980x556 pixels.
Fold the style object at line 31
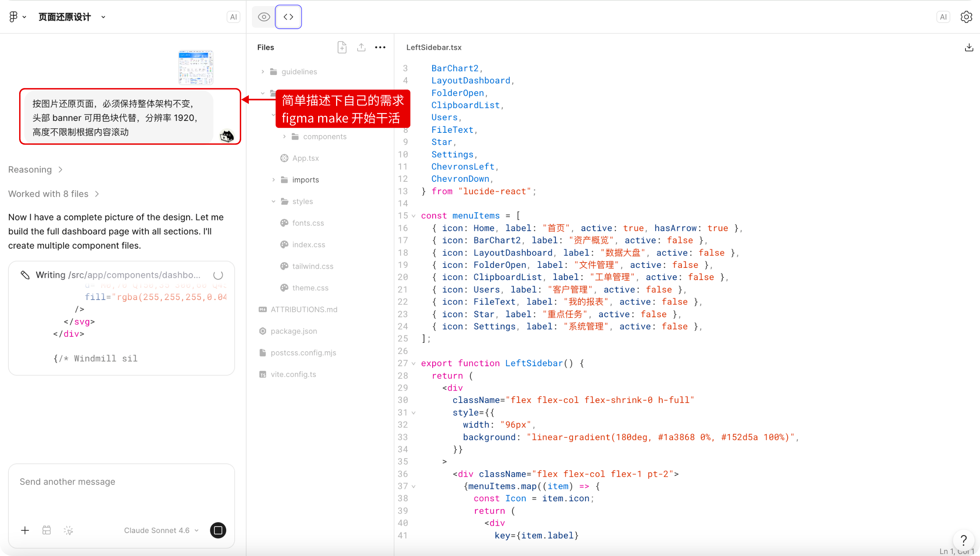pyautogui.click(x=413, y=413)
